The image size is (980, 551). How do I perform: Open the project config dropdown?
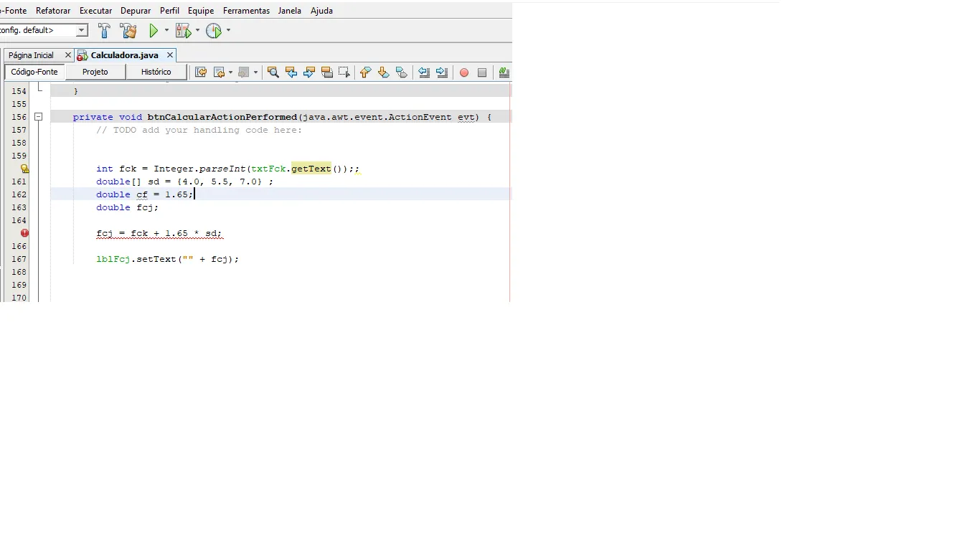click(x=82, y=30)
